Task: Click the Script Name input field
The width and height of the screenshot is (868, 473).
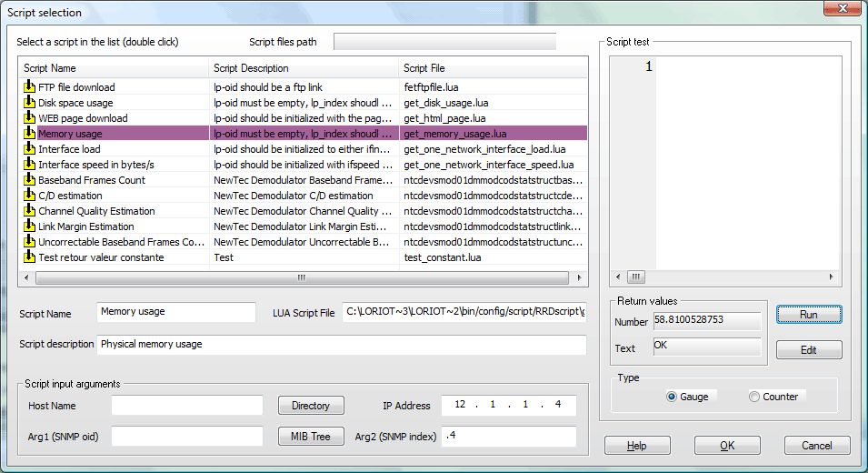Action: [176, 312]
